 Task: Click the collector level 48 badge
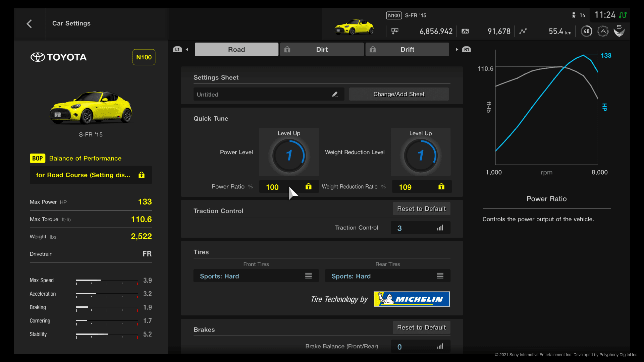(586, 31)
